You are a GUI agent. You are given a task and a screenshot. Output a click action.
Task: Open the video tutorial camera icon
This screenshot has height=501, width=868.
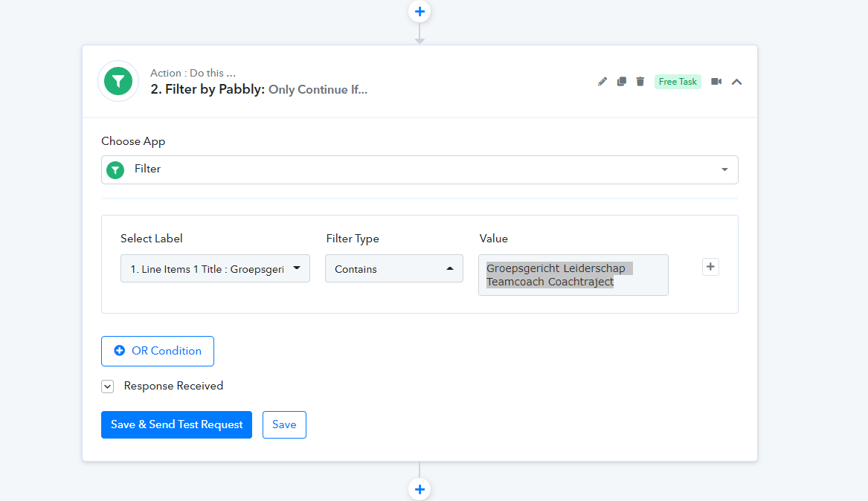[x=716, y=82]
